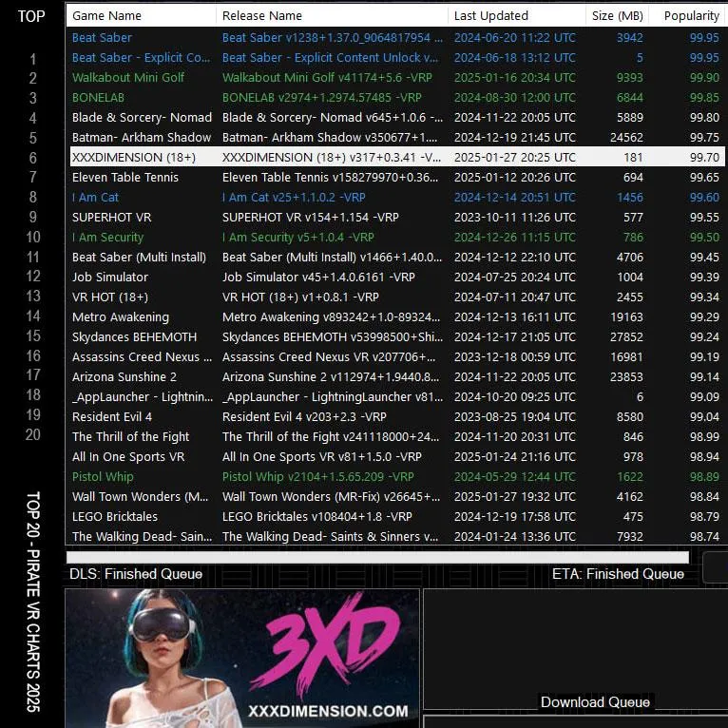Click the Last Updated column header
The width and height of the screenshot is (728, 728).
[x=490, y=15]
